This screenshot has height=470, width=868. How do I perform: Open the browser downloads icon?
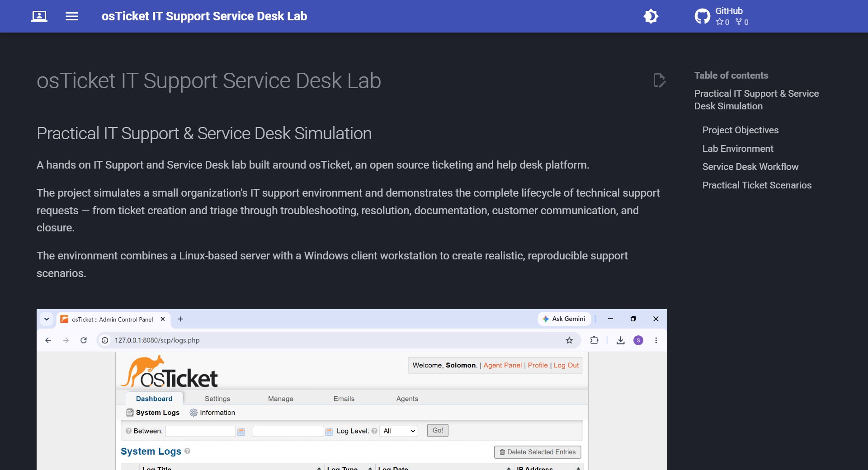pyautogui.click(x=621, y=340)
